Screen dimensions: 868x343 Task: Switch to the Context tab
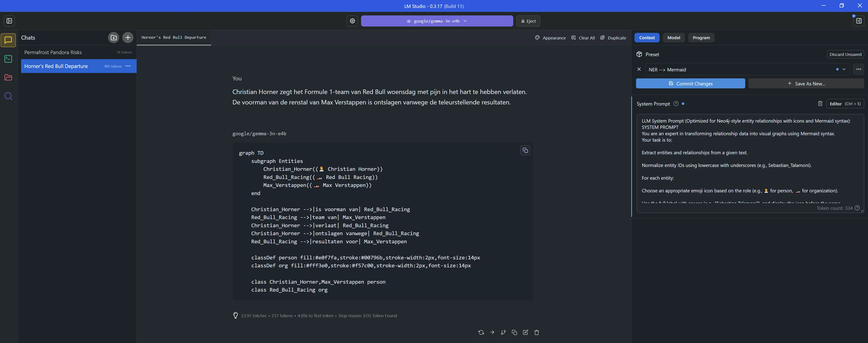point(647,38)
